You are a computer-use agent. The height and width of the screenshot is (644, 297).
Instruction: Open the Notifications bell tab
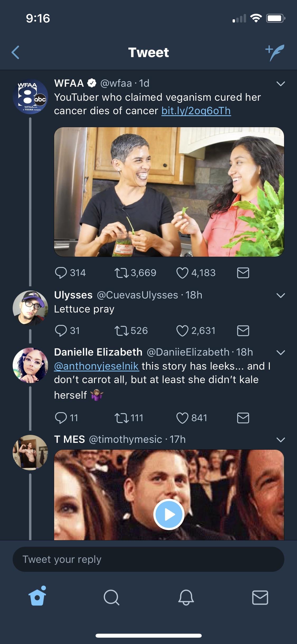point(186,597)
